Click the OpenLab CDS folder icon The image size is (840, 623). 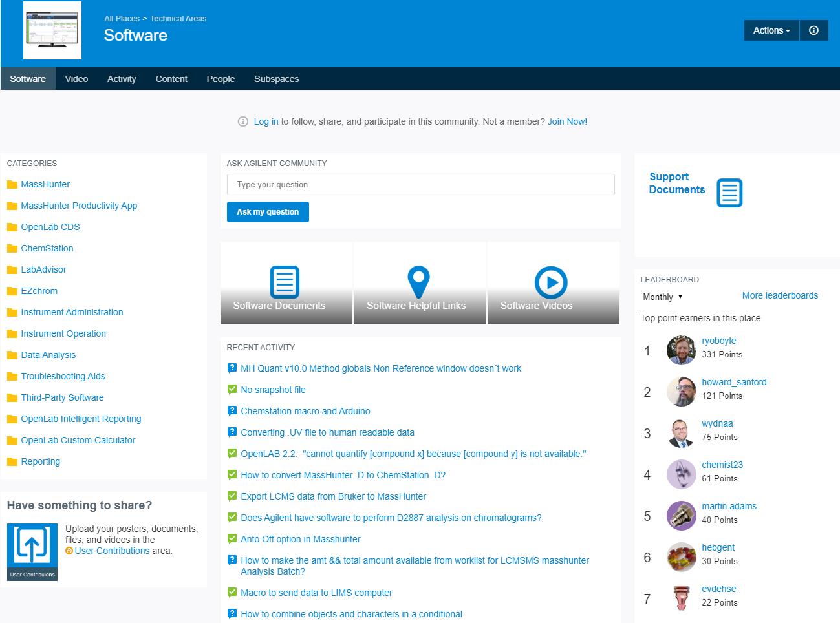[12, 227]
